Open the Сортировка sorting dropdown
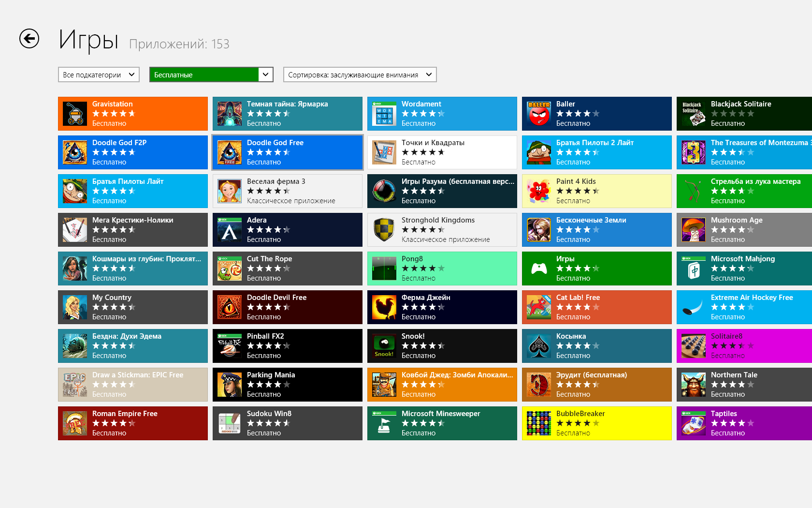The height and width of the screenshot is (508, 812). (360, 75)
